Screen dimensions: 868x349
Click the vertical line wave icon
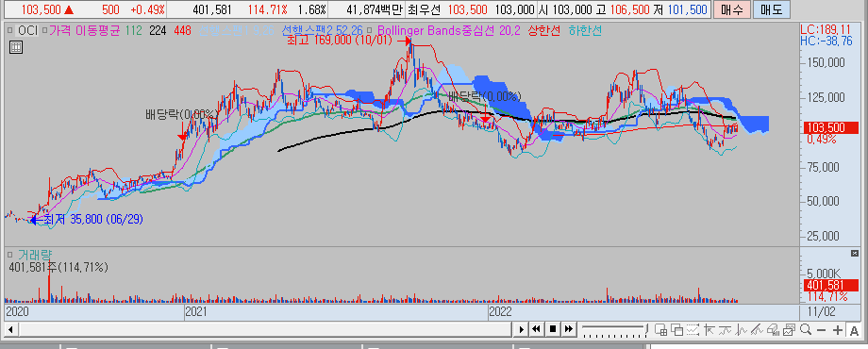(741, 329)
